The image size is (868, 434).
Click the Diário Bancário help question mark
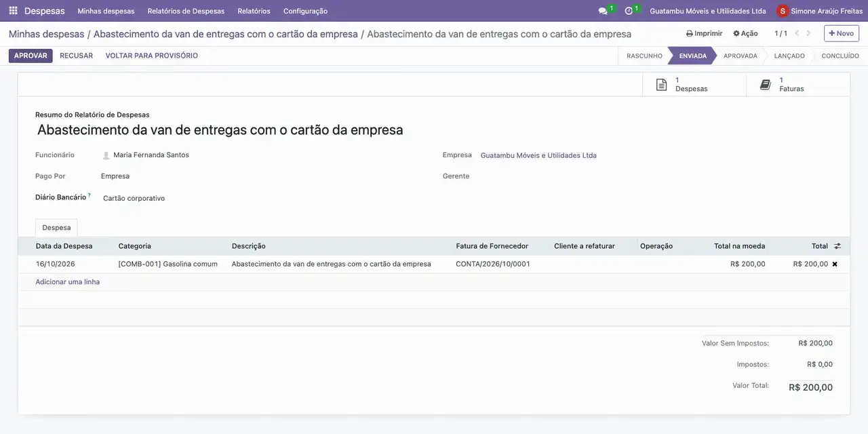pos(89,195)
